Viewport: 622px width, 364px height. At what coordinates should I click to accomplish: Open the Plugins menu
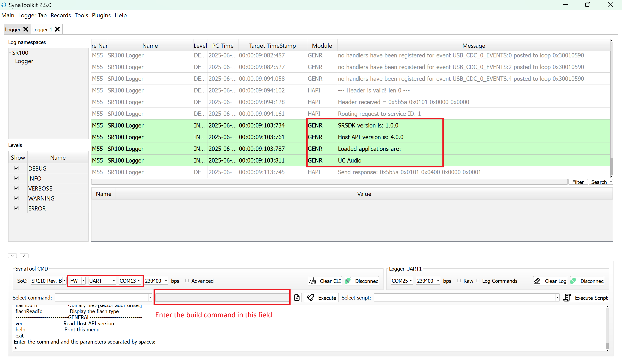click(x=101, y=15)
